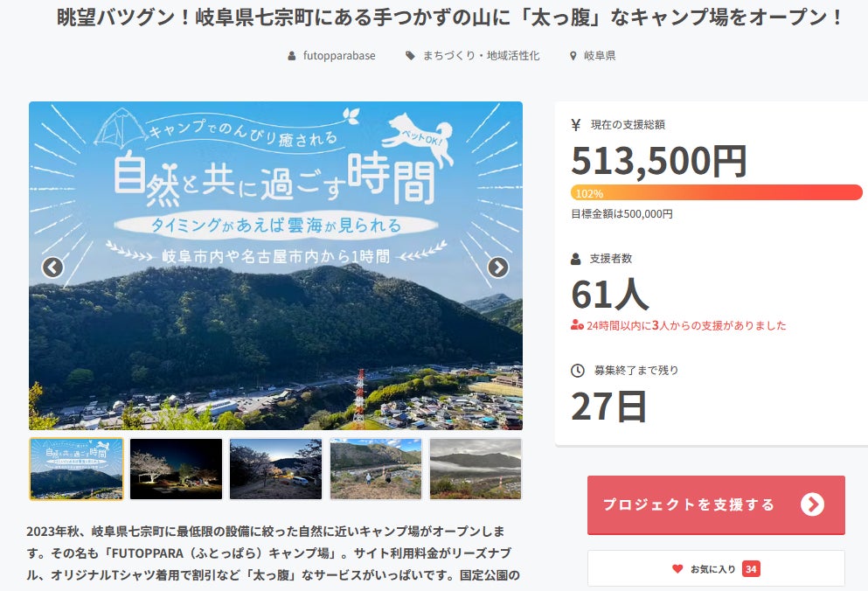
Task: Click the next image arrow on carousel
Action: coord(498,267)
